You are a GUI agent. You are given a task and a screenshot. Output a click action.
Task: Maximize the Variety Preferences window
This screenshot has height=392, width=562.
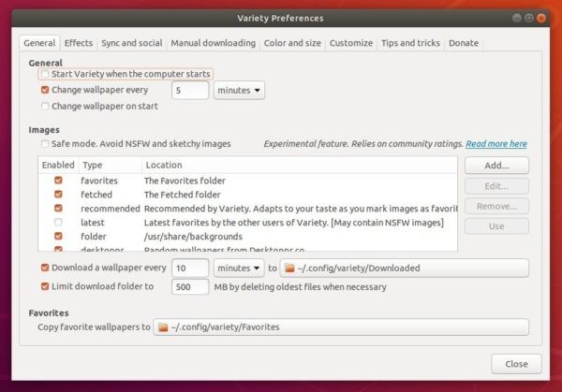530,18
